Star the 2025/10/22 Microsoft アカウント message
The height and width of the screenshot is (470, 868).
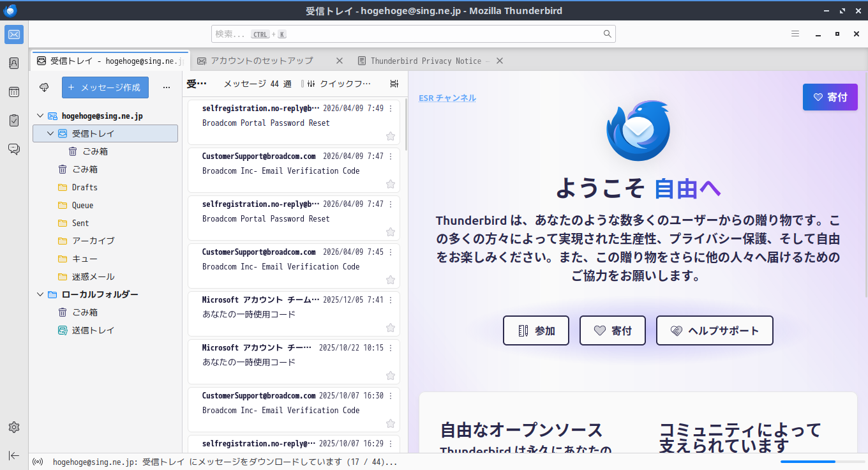click(391, 375)
